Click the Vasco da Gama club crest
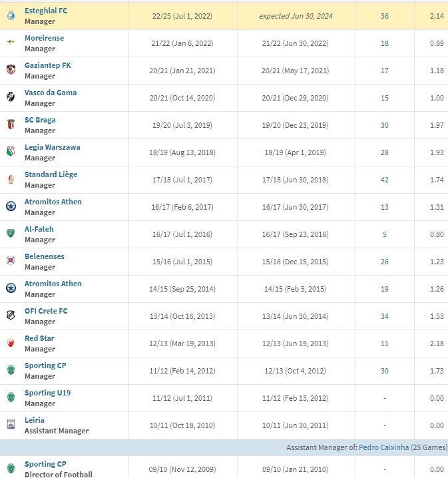448x478 pixels. 11,97
